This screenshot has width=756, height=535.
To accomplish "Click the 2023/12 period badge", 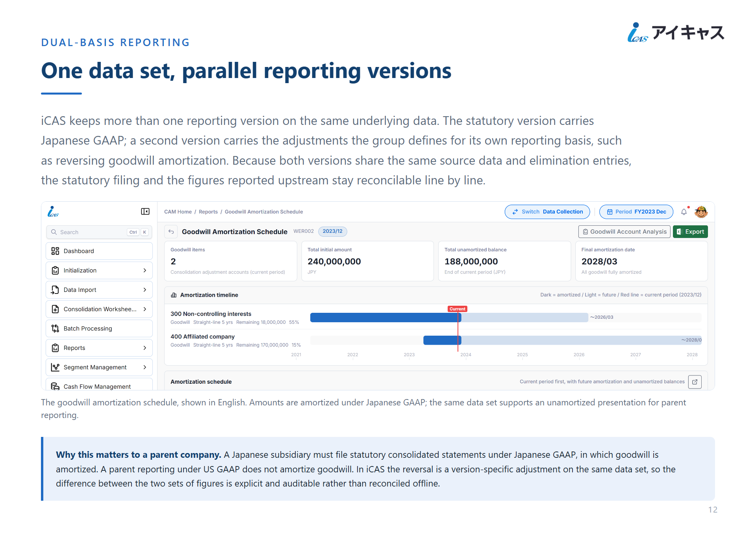I will (333, 231).
